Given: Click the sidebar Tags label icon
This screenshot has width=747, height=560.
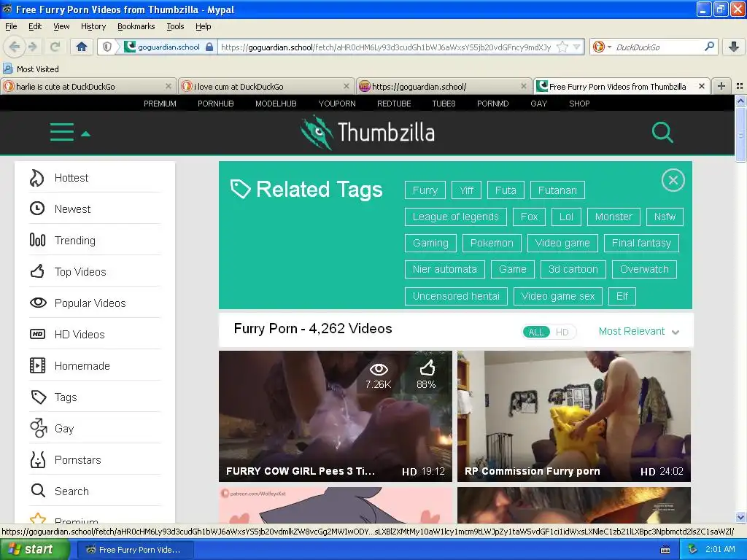Looking at the screenshot, I should point(38,397).
